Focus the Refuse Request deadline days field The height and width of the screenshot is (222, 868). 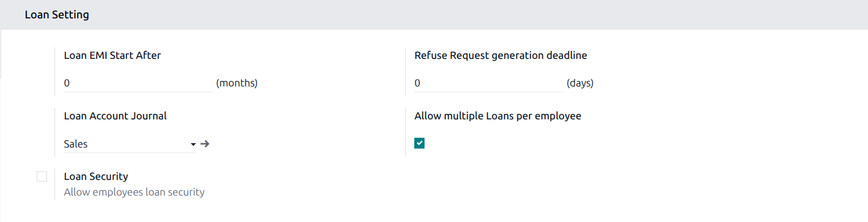pos(488,83)
